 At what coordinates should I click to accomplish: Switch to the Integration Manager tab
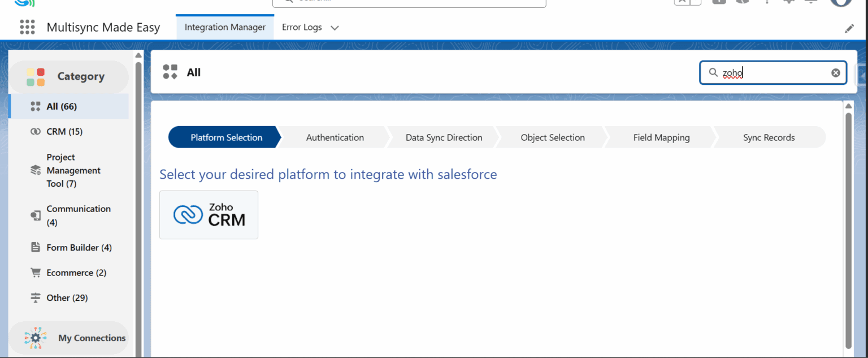tap(225, 27)
